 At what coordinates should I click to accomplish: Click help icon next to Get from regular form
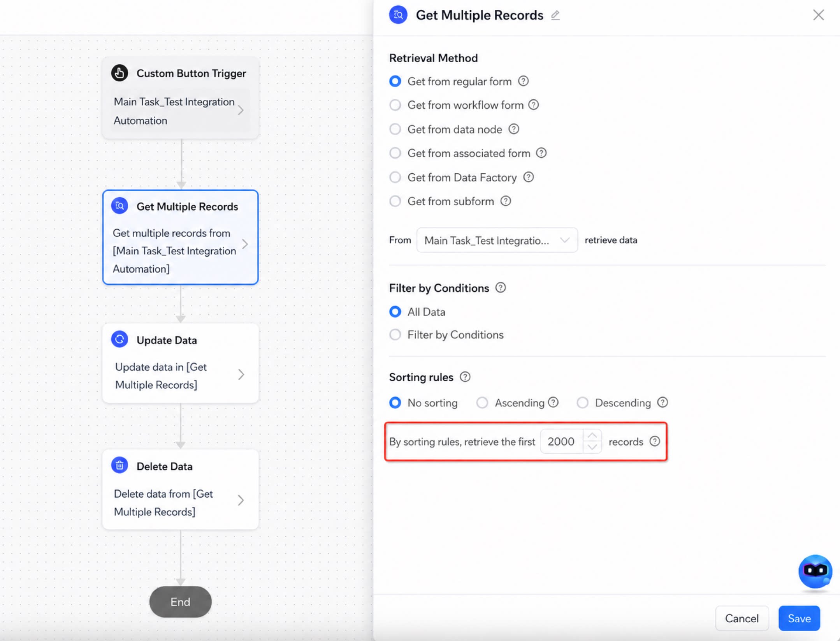(x=523, y=81)
